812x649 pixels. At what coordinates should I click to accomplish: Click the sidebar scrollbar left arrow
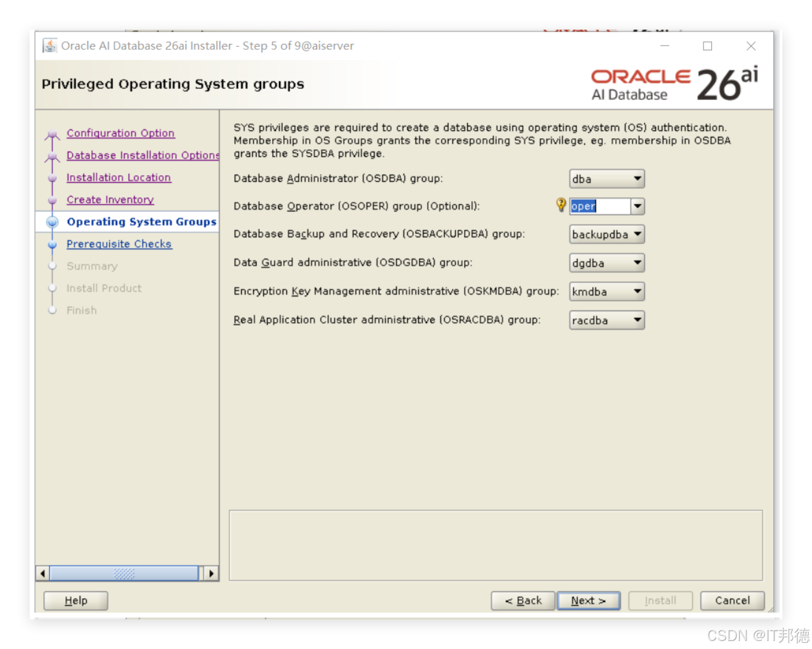click(x=43, y=574)
